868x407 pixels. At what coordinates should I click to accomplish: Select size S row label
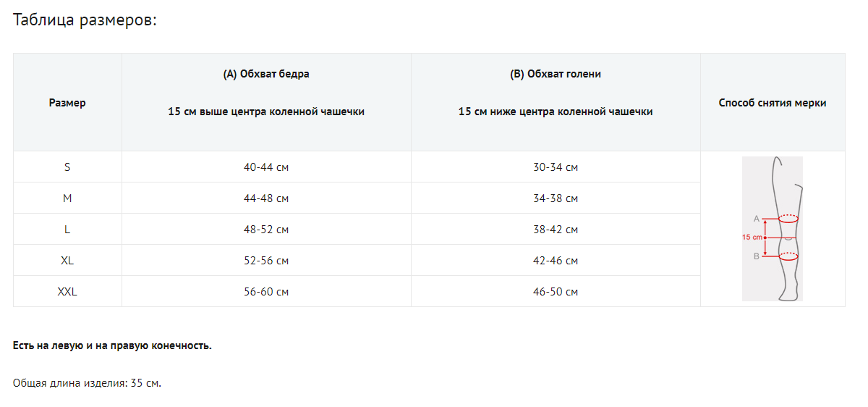tap(67, 167)
